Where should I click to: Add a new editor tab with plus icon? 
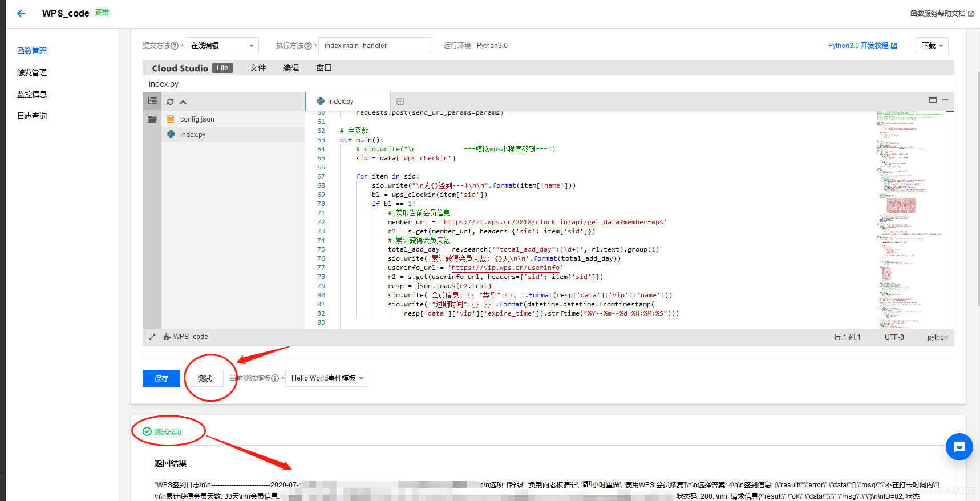click(400, 102)
